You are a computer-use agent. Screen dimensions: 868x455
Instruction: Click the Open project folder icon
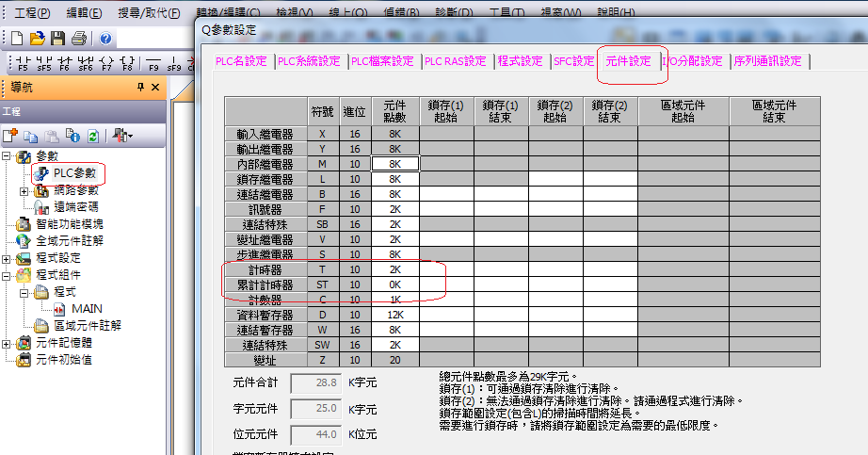point(37,39)
